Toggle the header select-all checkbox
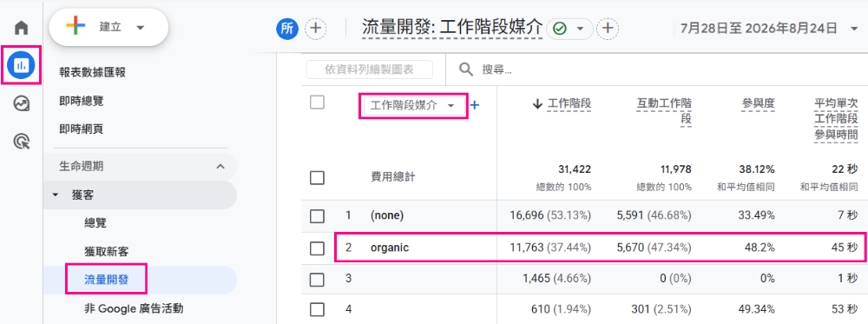The image size is (868, 324). point(317,102)
